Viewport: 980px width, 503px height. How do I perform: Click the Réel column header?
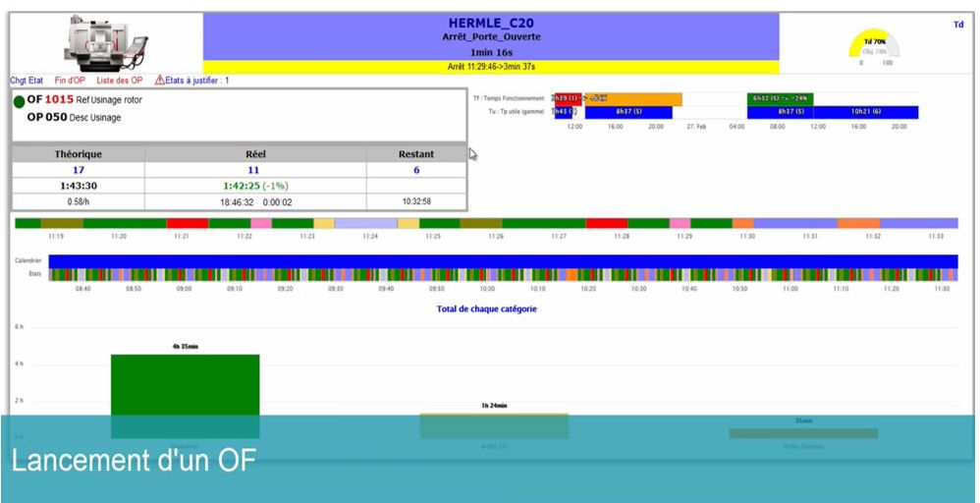coord(255,154)
